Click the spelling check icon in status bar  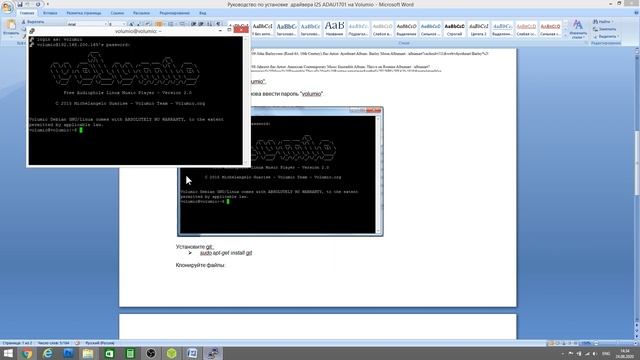tap(77, 343)
